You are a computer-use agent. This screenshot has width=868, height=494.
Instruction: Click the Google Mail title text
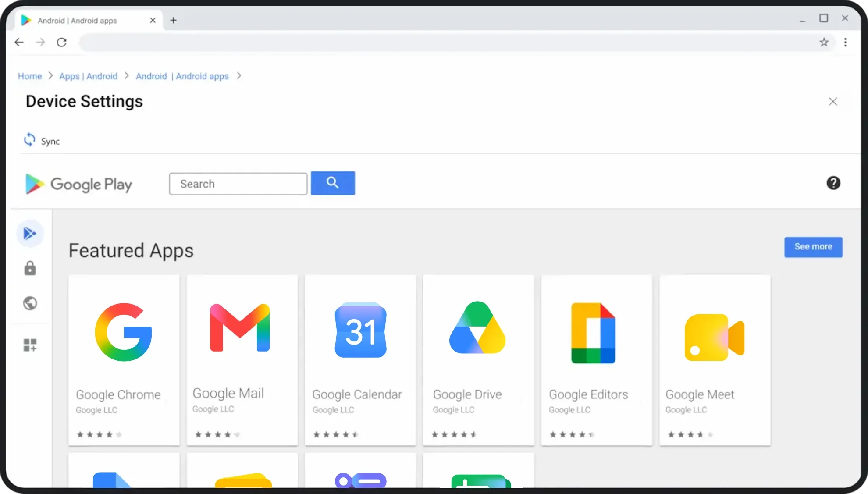pyautogui.click(x=228, y=393)
